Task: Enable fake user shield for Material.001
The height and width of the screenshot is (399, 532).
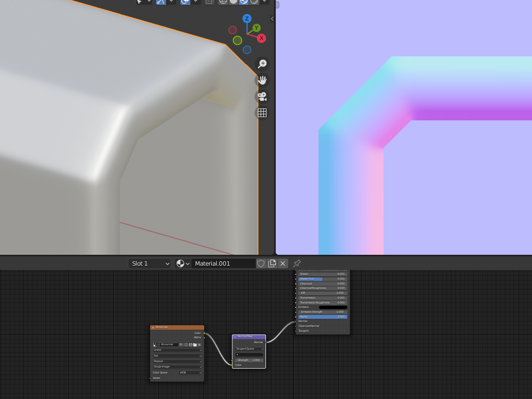Action: pyautogui.click(x=260, y=263)
